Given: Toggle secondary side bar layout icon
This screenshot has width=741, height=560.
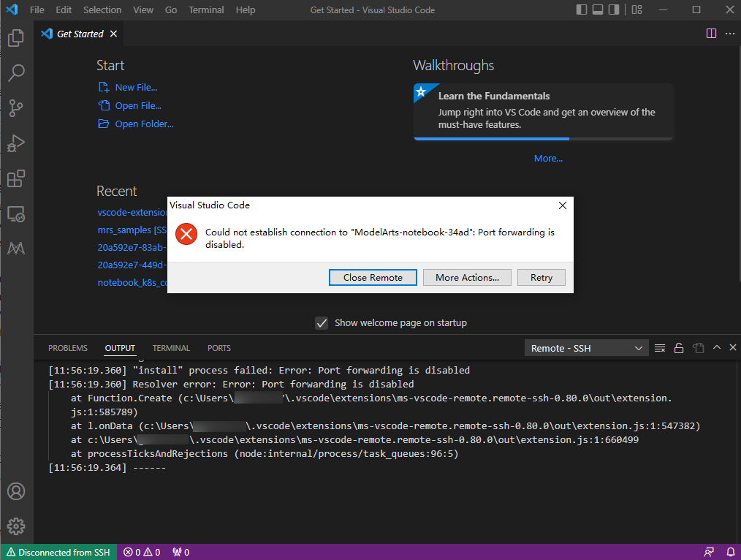Looking at the screenshot, I should (614, 10).
